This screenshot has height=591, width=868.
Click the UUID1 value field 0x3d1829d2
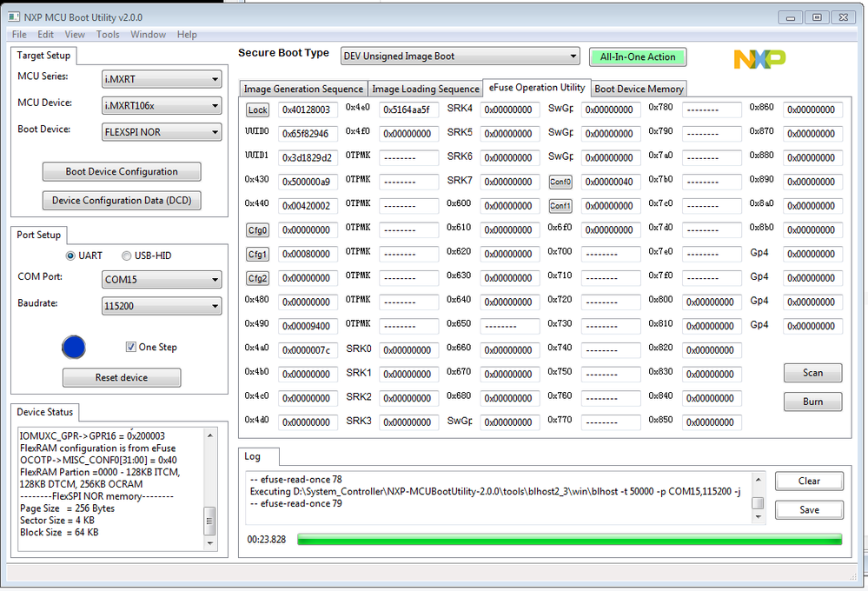click(x=308, y=158)
